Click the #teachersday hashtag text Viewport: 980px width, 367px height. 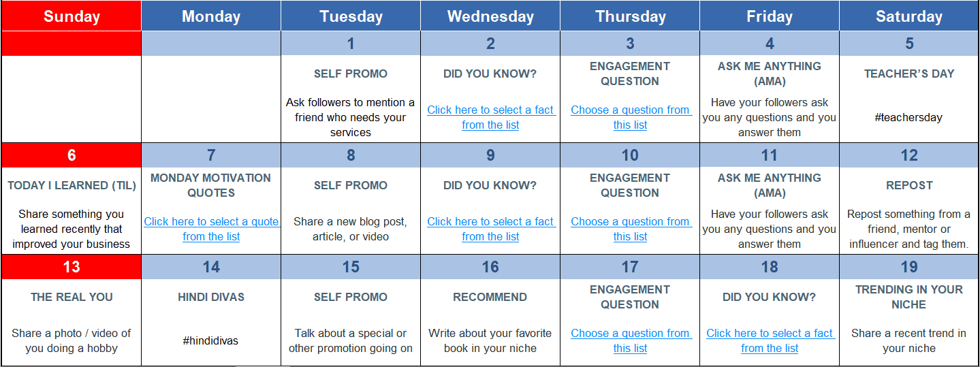tap(909, 117)
